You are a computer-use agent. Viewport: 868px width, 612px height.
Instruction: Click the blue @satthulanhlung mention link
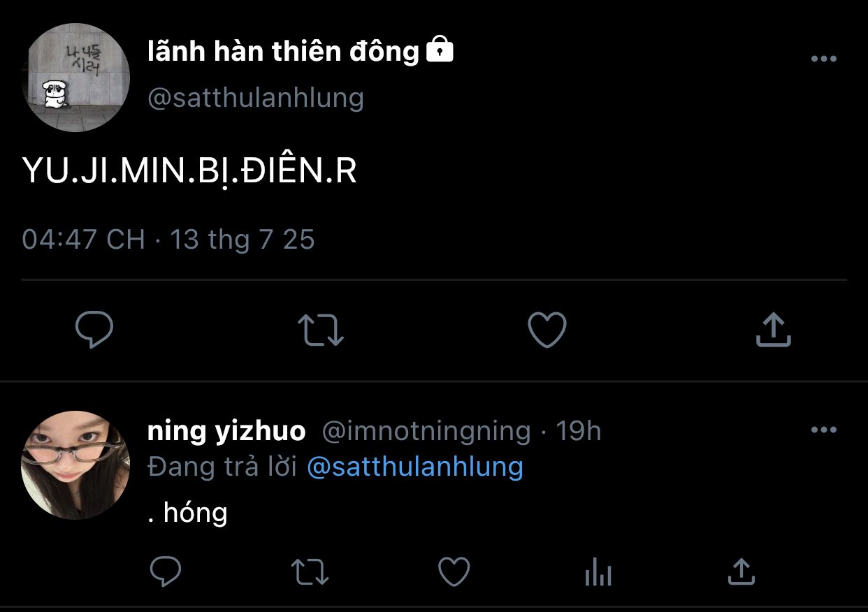pyautogui.click(x=415, y=467)
